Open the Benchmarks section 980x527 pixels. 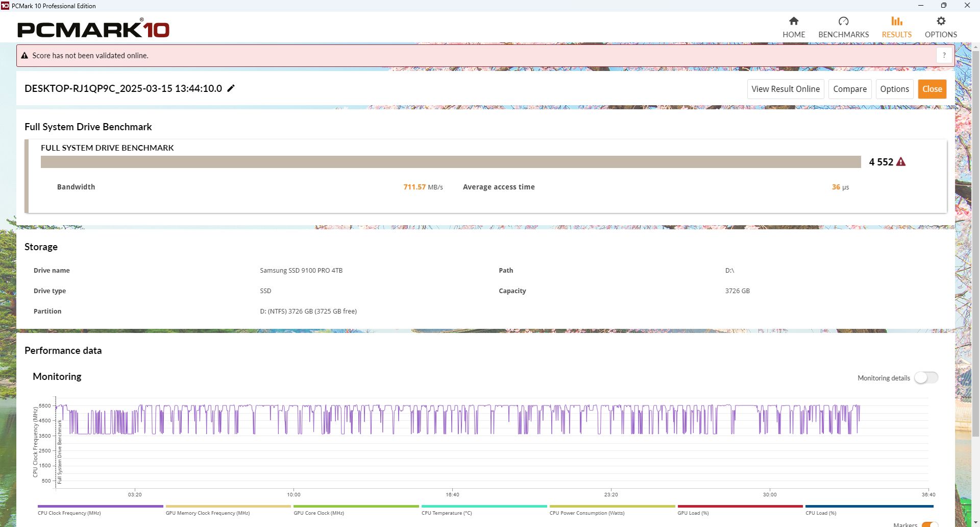coord(843,28)
